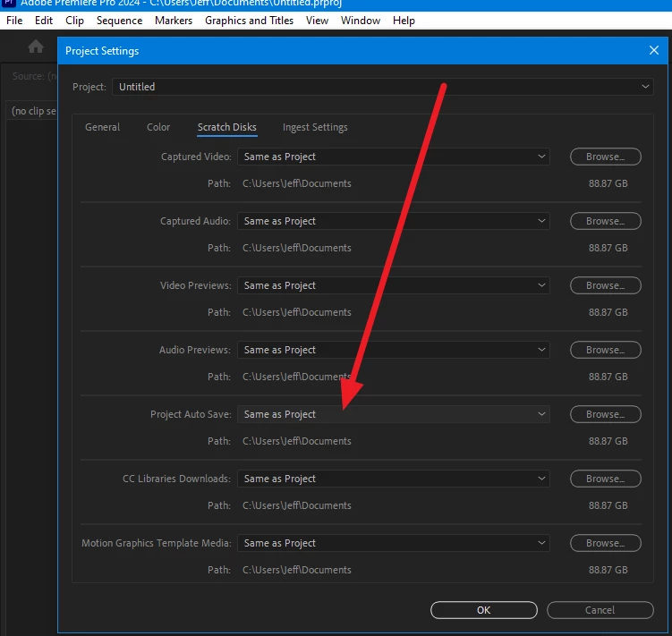Open the Graphics and Titles menu
This screenshot has width=672, height=636.
tap(249, 21)
